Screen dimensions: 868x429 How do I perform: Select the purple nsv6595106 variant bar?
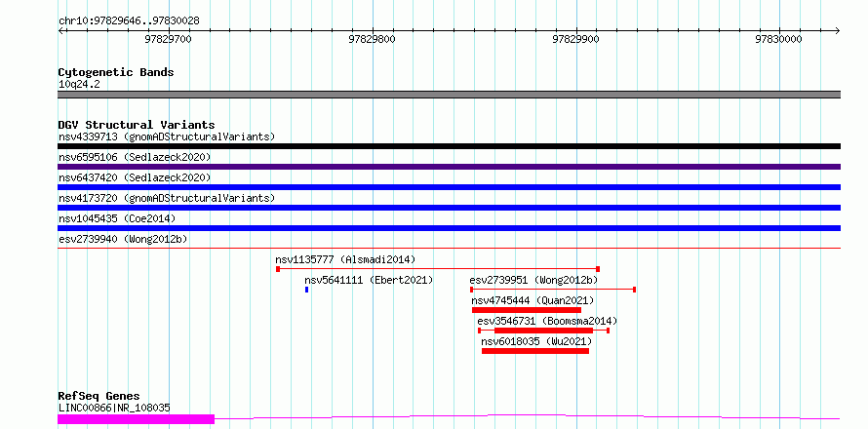click(x=449, y=167)
